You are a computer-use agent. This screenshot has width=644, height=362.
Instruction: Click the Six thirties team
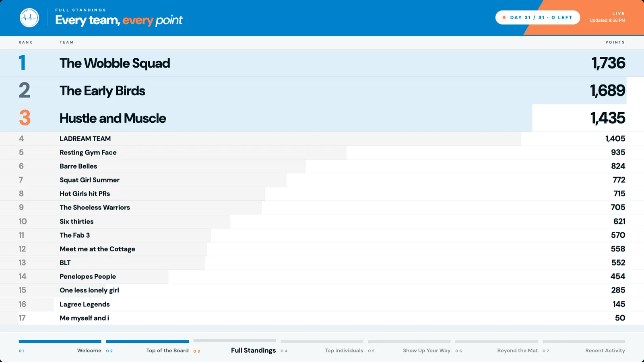point(76,221)
